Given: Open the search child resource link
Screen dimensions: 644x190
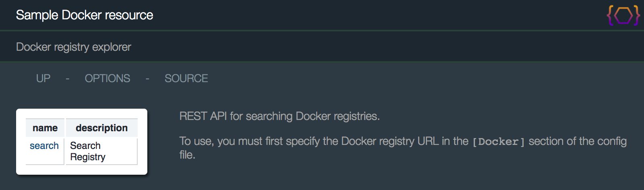Looking at the screenshot, I should (44, 146).
